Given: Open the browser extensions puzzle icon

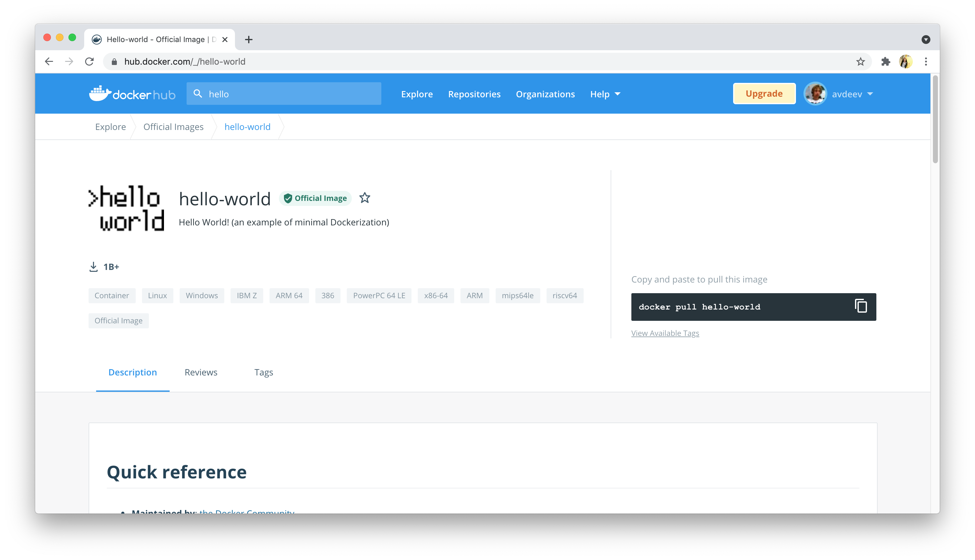Looking at the screenshot, I should tap(885, 62).
